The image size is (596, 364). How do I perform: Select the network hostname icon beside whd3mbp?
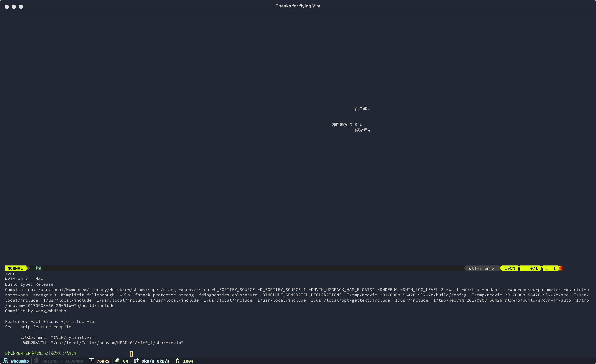(x=6, y=361)
